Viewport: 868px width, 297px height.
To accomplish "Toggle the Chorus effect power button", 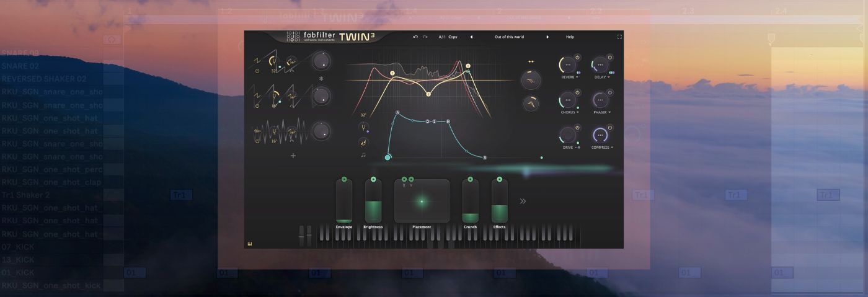I will [577, 92].
